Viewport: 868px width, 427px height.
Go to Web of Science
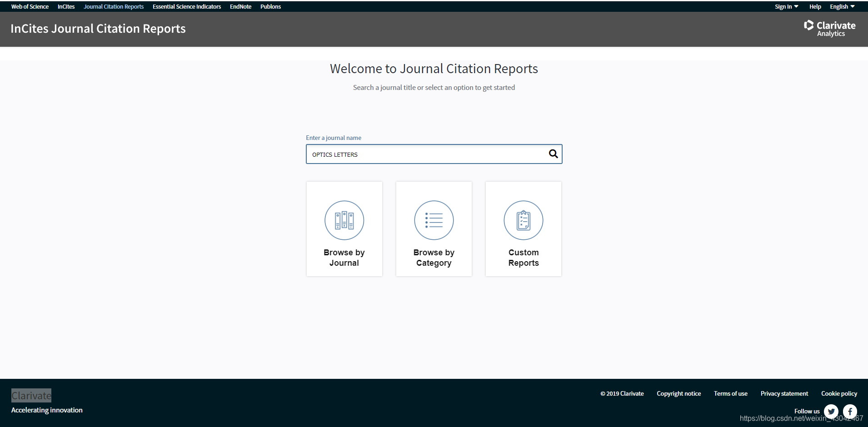pos(30,7)
